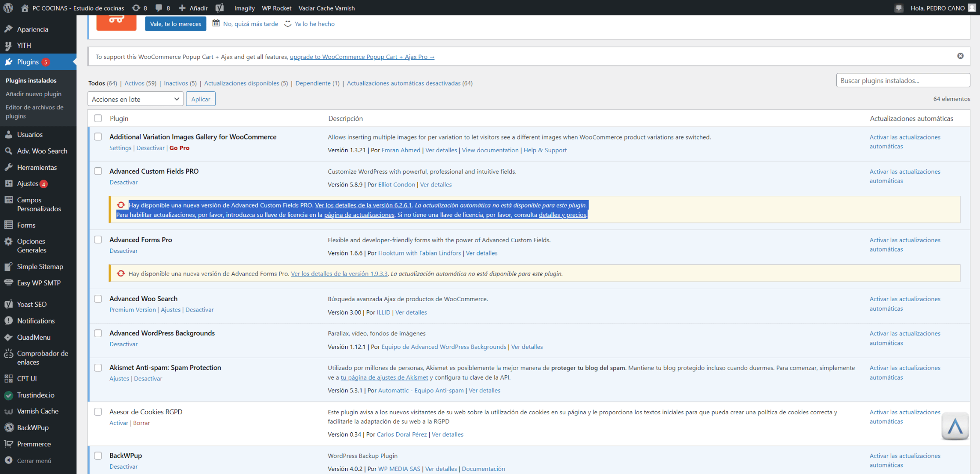The image size is (980, 474).
Task: Filter by Dependiente (1) plugins
Action: (x=317, y=83)
